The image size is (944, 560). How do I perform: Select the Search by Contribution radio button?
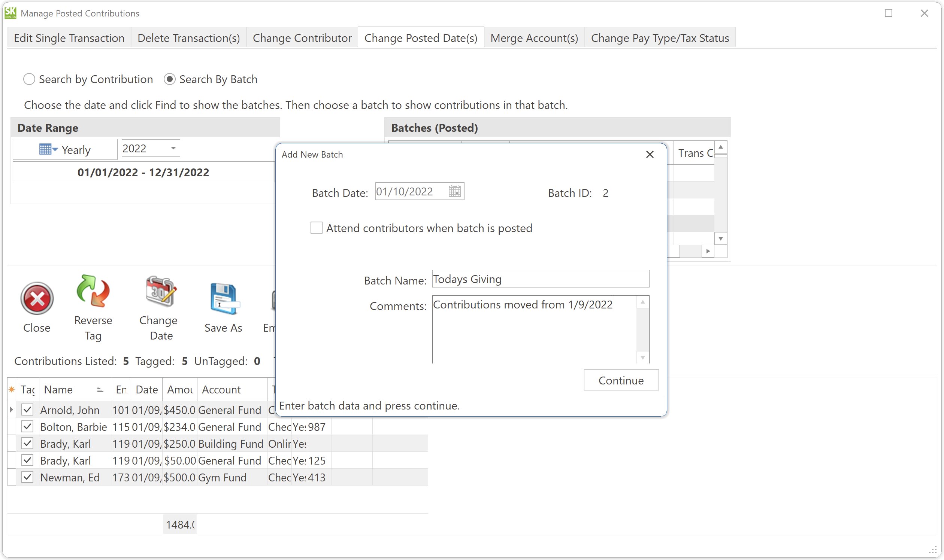tap(30, 79)
